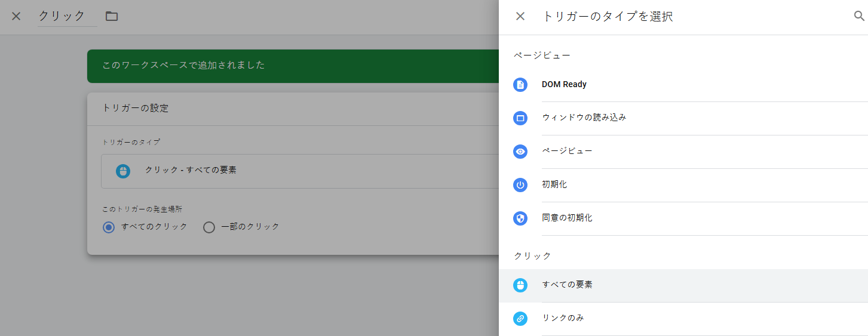This screenshot has height=336, width=868.
Task: Choose the リンクのみ click trigger
Action: (x=563, y=319)
